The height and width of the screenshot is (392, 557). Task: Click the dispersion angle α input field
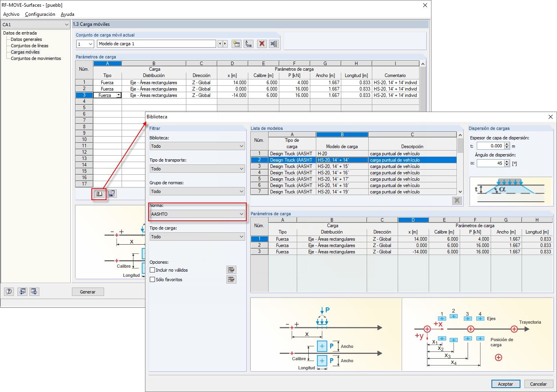491,163
